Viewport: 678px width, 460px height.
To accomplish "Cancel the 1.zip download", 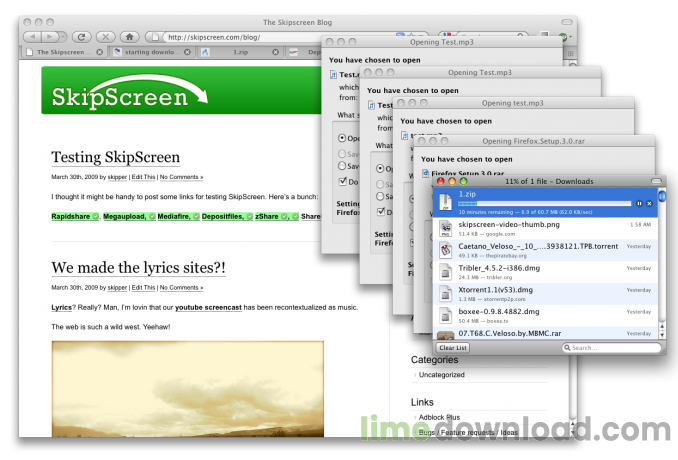I will (649, 203).
